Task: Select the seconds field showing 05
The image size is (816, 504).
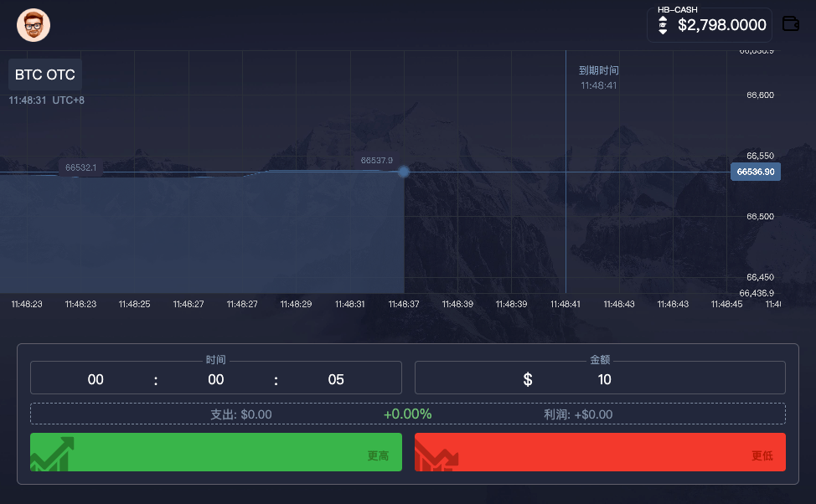Action: (x=336, y=380)
